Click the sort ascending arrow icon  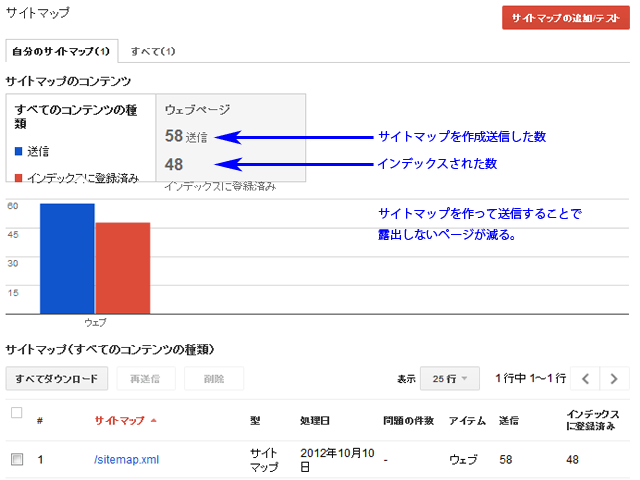(x=153, y=420)
